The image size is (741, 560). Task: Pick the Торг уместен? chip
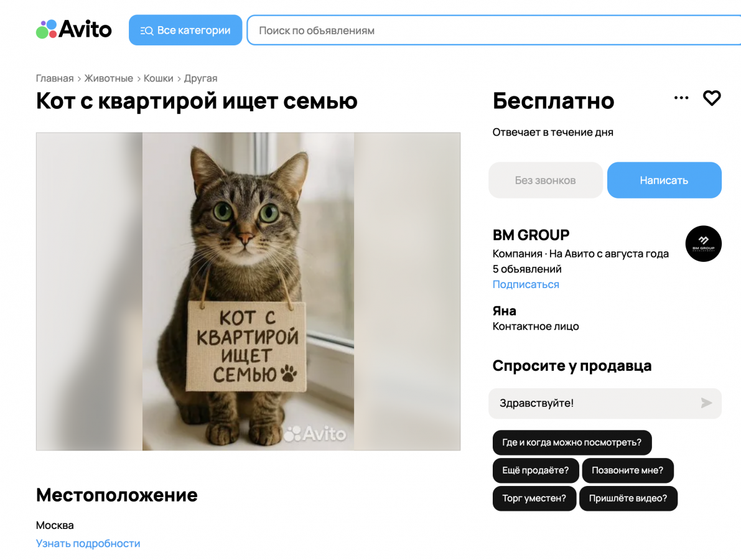(534, 498)
